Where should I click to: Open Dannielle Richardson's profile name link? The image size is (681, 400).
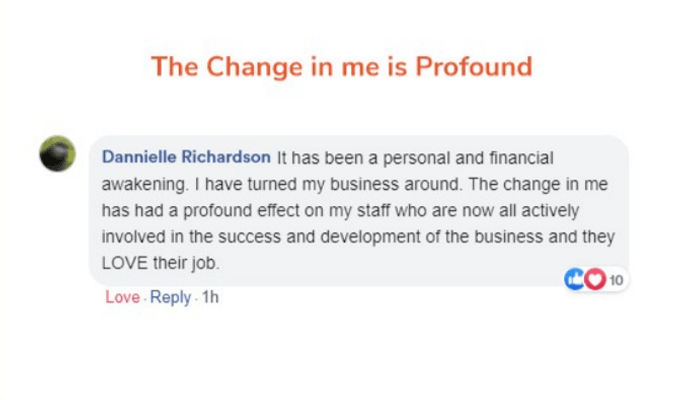tap(187, 159)
